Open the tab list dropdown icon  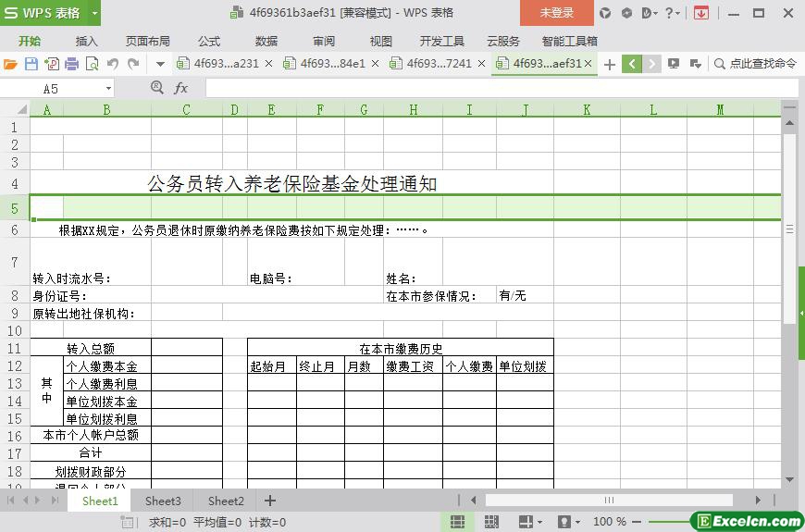[696, 64]
